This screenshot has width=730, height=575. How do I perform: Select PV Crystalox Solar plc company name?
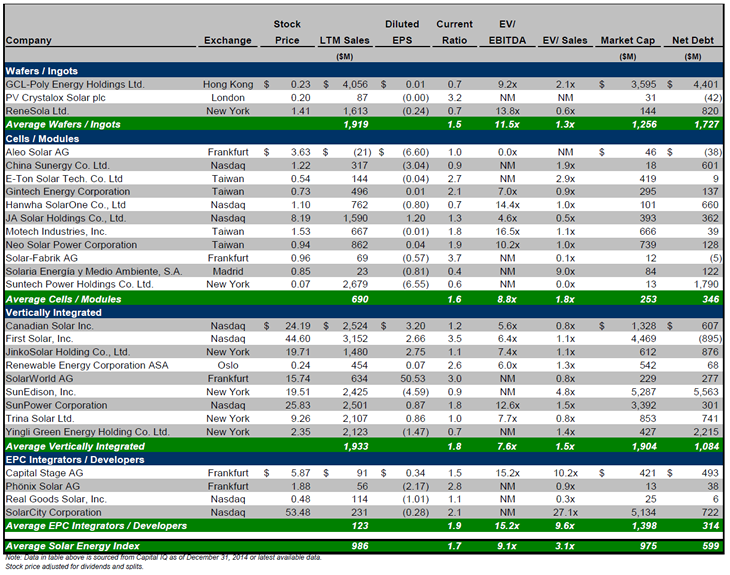pyautogui.click(x=55, y=98)
